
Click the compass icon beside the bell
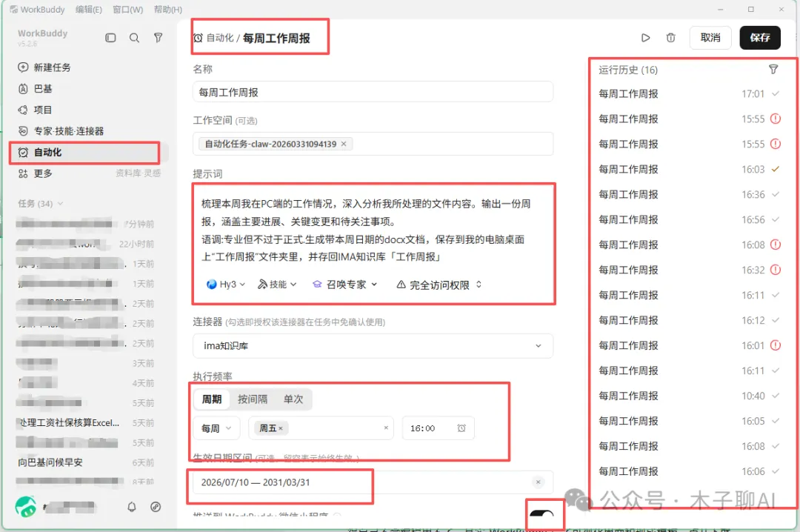(156, 507)
